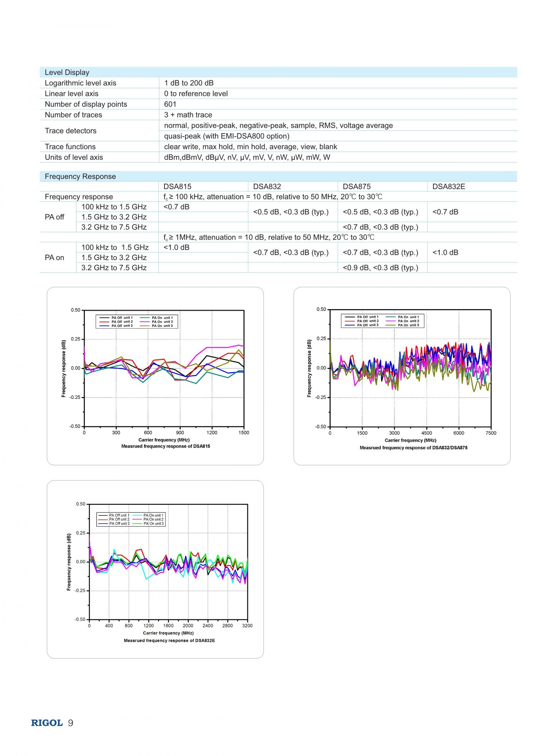The image size is (557, 756).
Task: Select the "Number of display points" label
Action: (86, 104)
